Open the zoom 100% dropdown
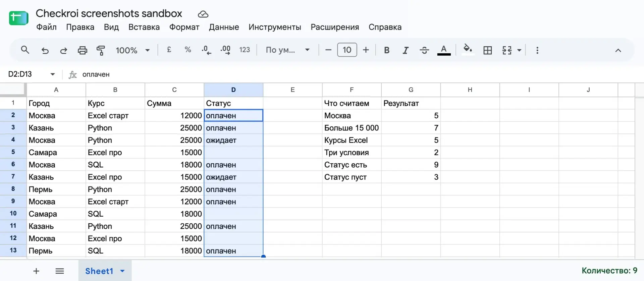Screen dimensions: 644x281 (x=132, y=50)
